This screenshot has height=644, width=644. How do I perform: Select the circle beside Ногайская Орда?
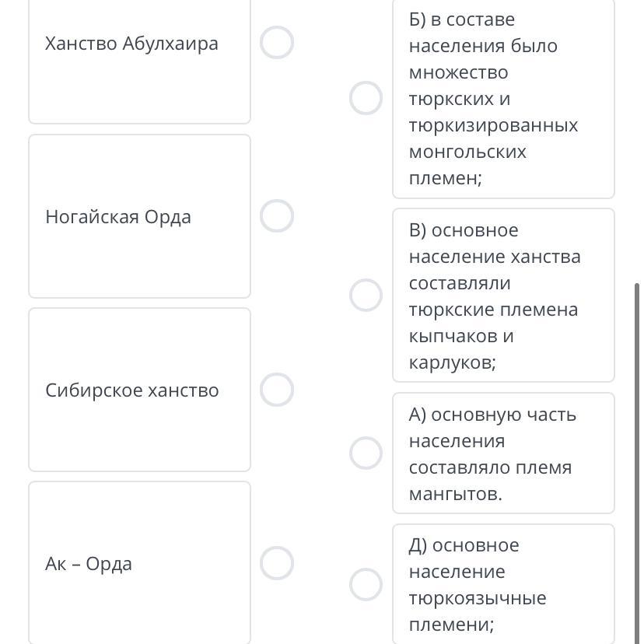(277, 216)
